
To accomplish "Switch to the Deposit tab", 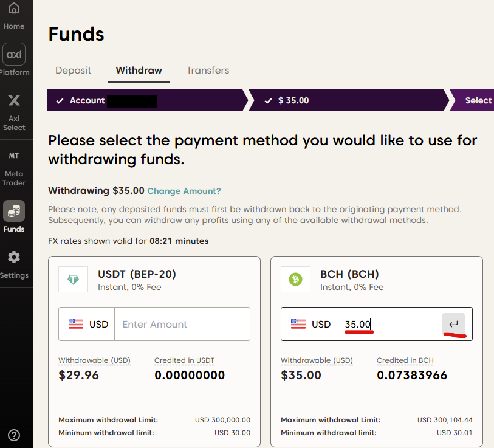I will click(x=73, y=71).
